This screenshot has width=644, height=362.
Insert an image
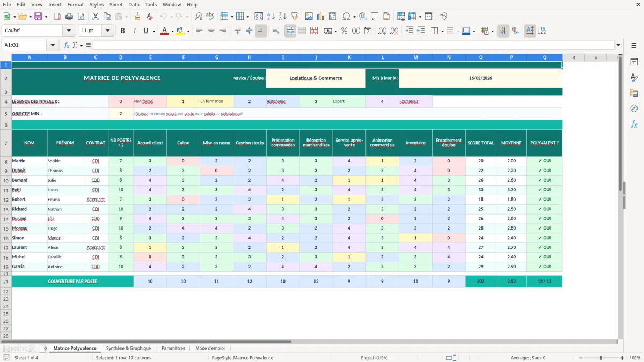click(x=309, y=17)
